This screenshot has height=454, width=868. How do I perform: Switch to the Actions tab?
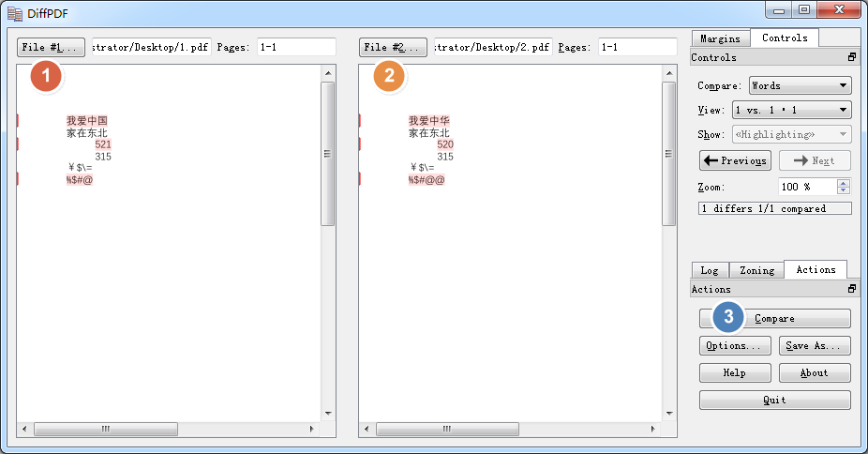point(816,269)
